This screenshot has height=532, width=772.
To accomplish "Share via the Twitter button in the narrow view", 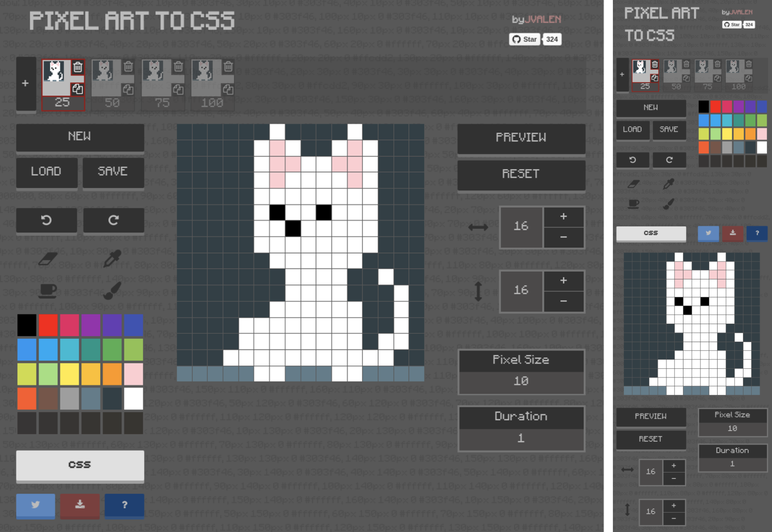I will click(708, 233).
